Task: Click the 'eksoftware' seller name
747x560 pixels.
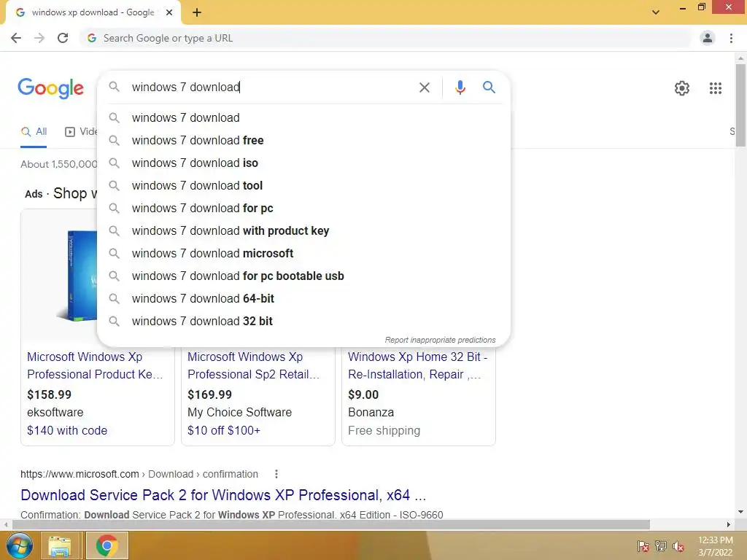Action: pyautogui.click(x=55, y=413)
